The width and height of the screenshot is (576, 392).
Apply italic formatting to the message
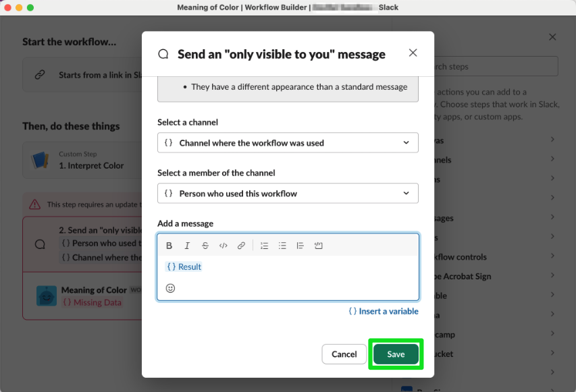pos(187,245)
